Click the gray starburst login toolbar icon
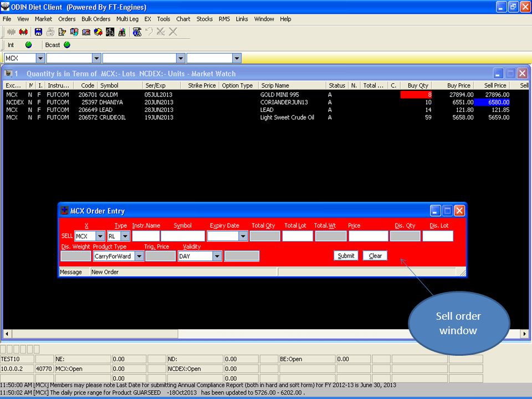 coord(11,32)
